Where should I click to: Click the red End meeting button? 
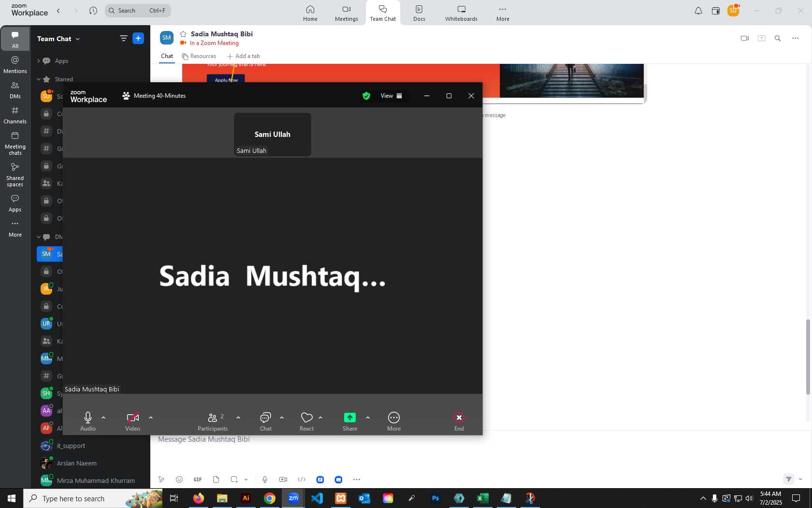tap(459, 421)
